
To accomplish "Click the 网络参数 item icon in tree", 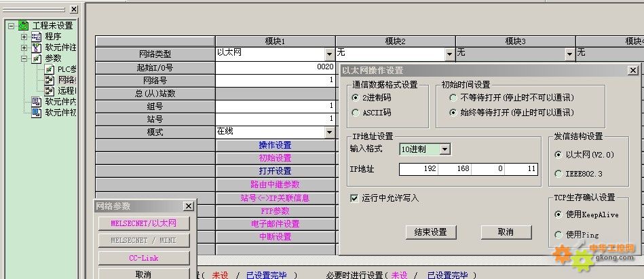I will pos(50,79).
